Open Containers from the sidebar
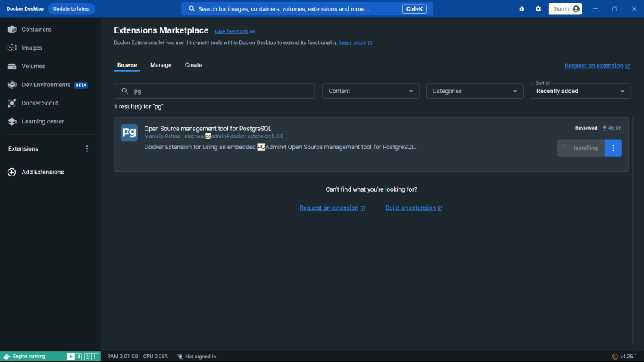644x362 pixels. point(36,30)
